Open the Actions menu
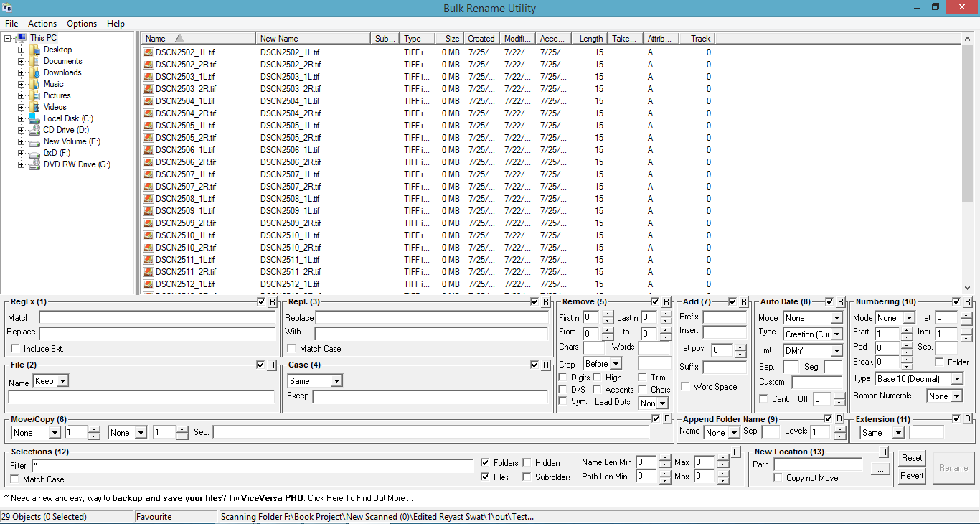Image resolution: width=980 pixels, height=524 pixels. click(x=42, y=23)
